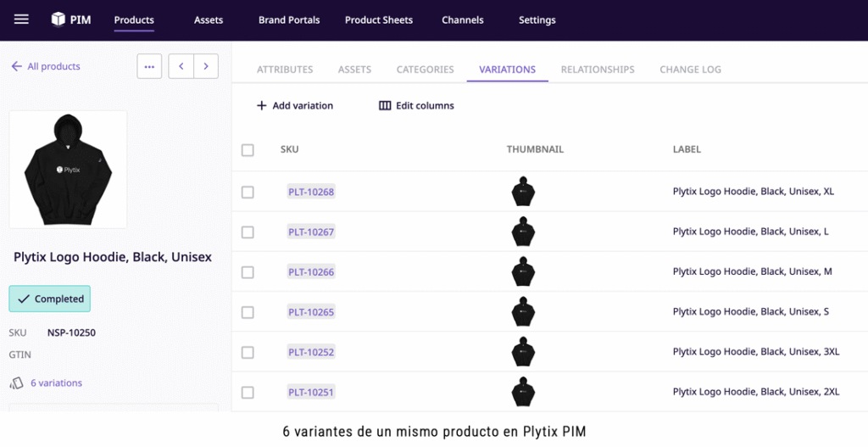This screenshot has width=868, height=447.
Task: Check the box for PLT-10266 row
Action: point(248,272)
